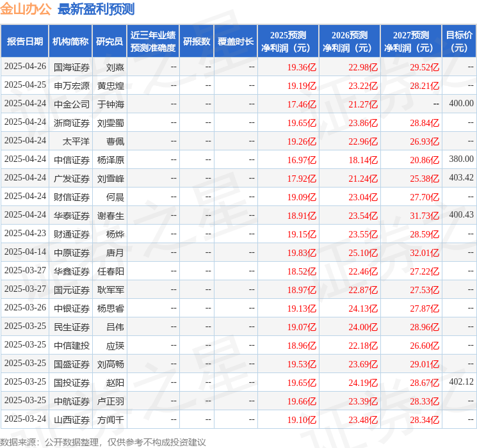The height and width of the screenshot is (448, 477).
Task: Click target price 400.00
Action: (x=461, y=104)
